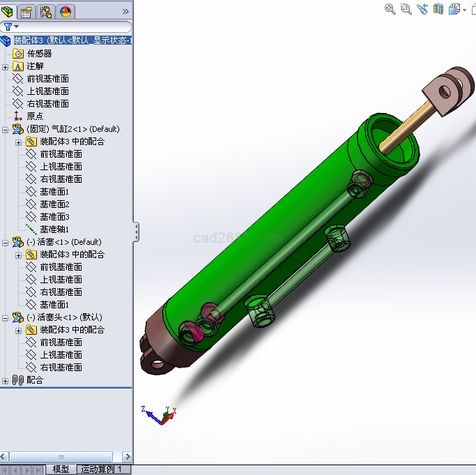Collapse the 活塞头<1> component node
The height and width of the screenshot is (475, 476).
[x=6, y=317]
